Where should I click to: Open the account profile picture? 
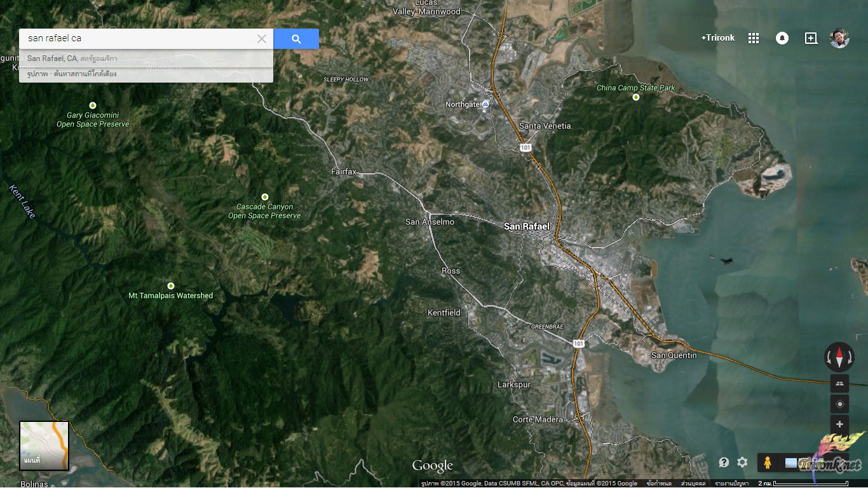coord(839,38)
